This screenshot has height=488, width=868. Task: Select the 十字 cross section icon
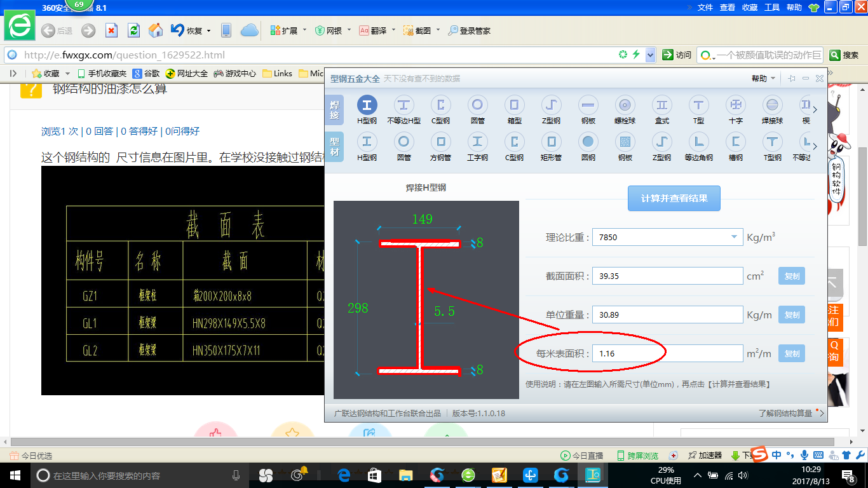735,109
